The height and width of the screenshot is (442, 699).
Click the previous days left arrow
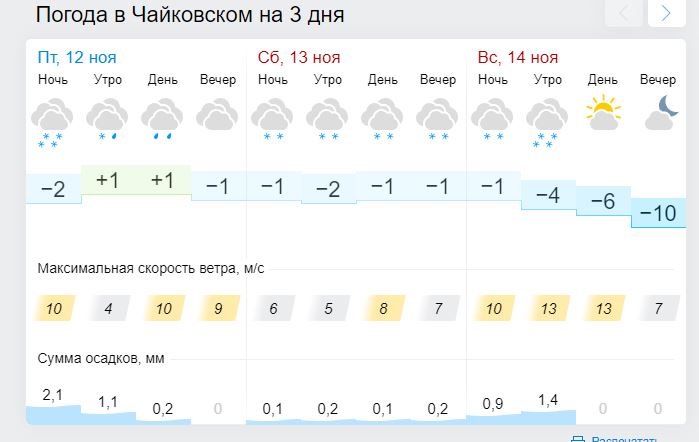pos(624,13)
